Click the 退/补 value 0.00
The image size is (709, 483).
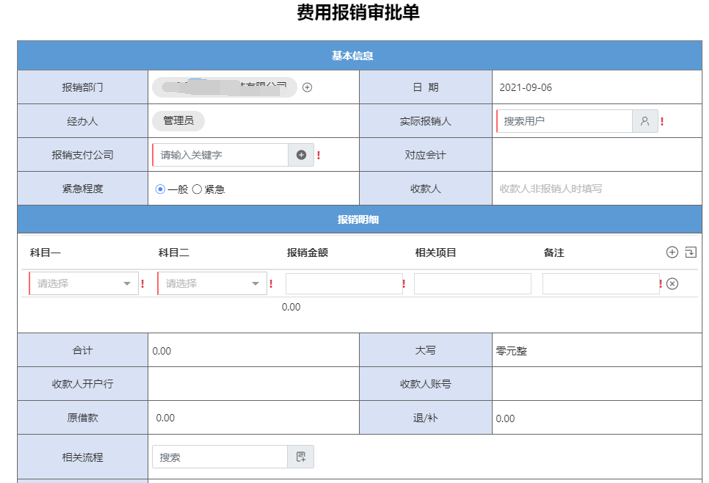click(x=506, y=419)
